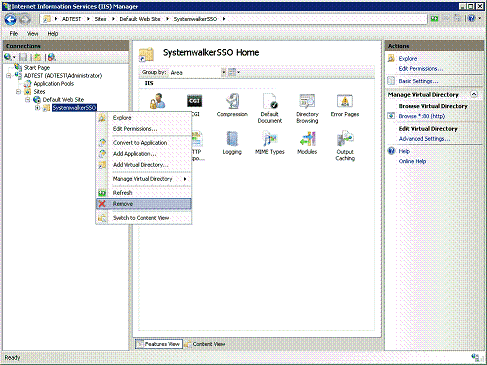Choose Switch to Content View
487x365 pixels.
coord(144,218)
